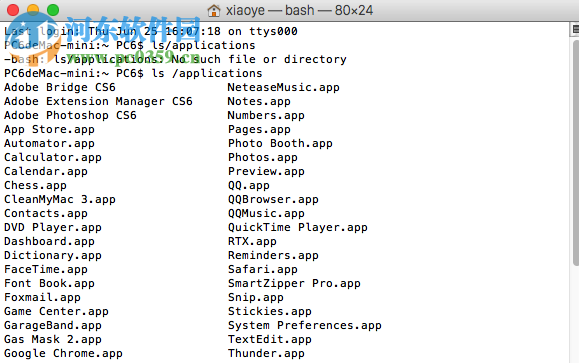Click the Google Chrome.app line
Image resolution: width=579 pixels, height=363 pixels.
click(63, 353)
